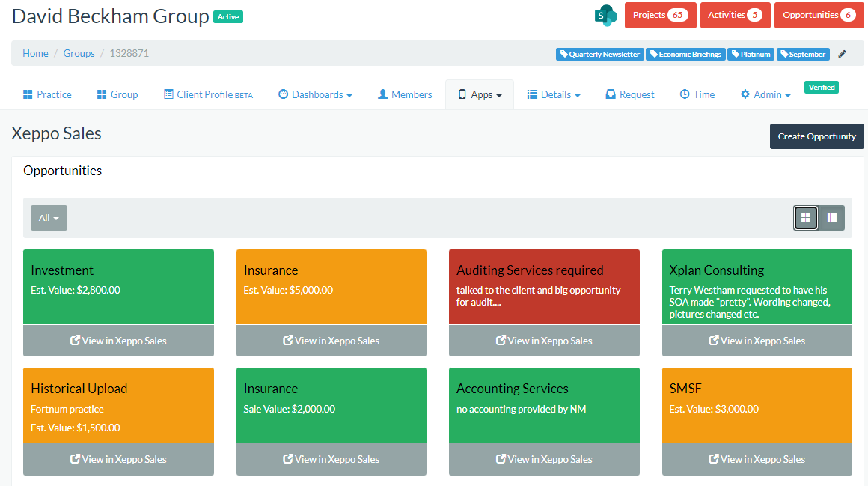Screen dimensions: 868x486
Task: Select the Accounting Services card
Action: [x=544, y=405]
